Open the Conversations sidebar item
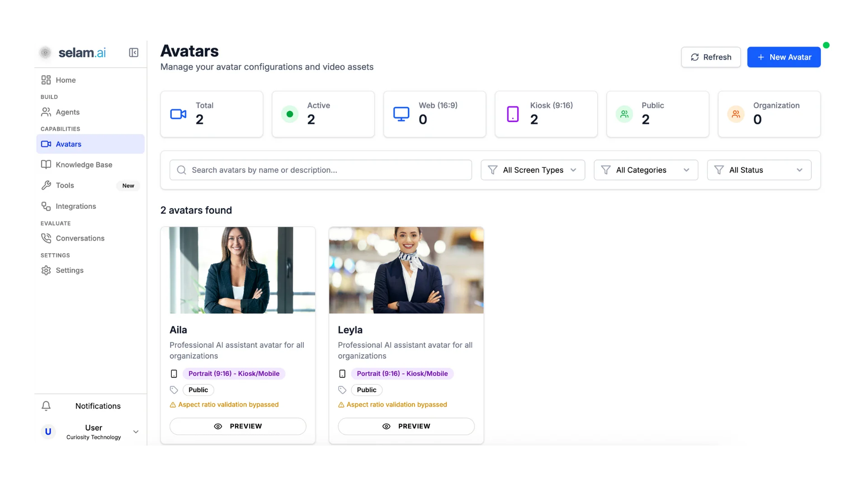868x488 pixels. [80, 238]
